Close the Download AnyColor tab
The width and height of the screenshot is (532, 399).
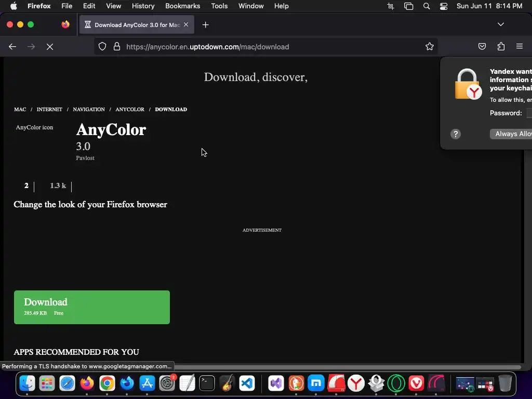pos(186,24)
